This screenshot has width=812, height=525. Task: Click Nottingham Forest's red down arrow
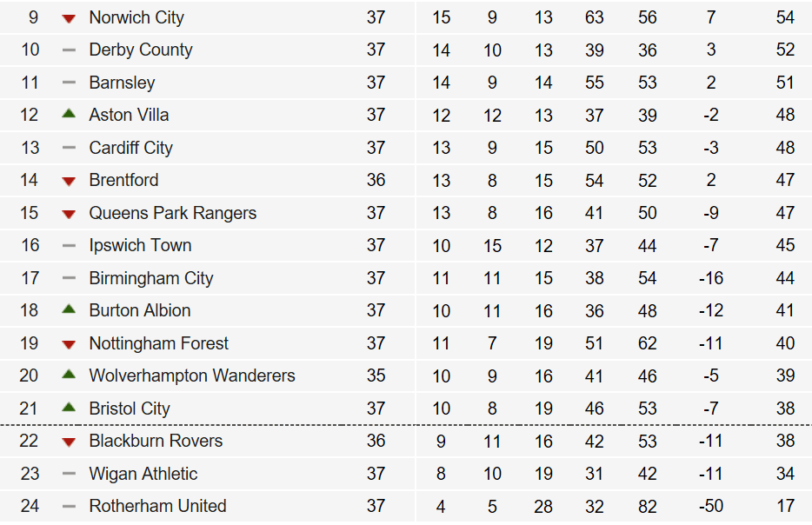click(x=69, y=344)
